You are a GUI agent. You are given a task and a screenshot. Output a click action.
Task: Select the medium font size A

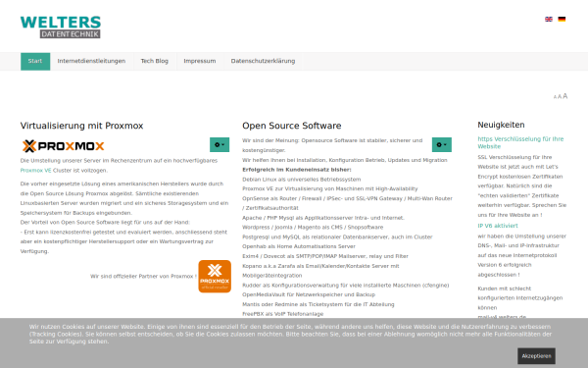point(560,97)
